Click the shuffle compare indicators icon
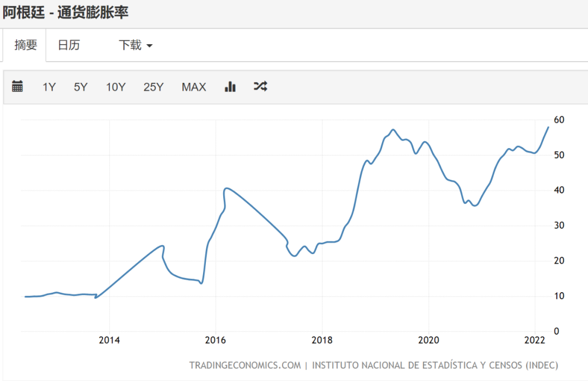The width and height of the screenshot is (588, 381). (260, 86)
